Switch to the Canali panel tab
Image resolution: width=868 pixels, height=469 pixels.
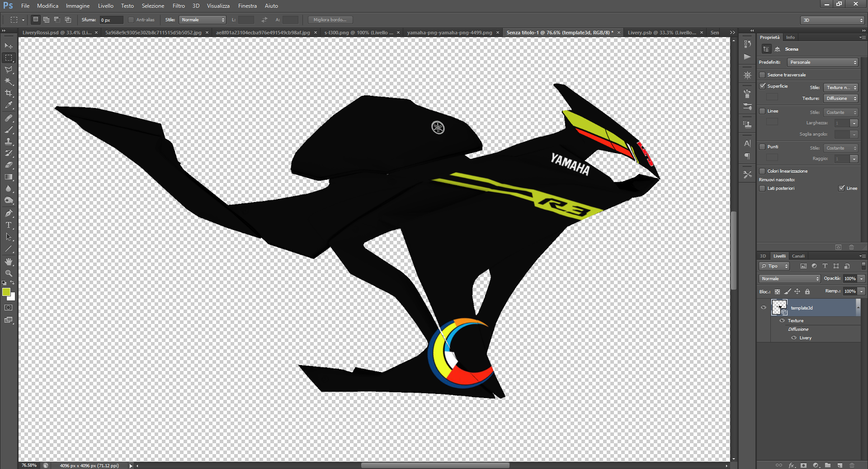pyautogui.click(x=798, y=256)
